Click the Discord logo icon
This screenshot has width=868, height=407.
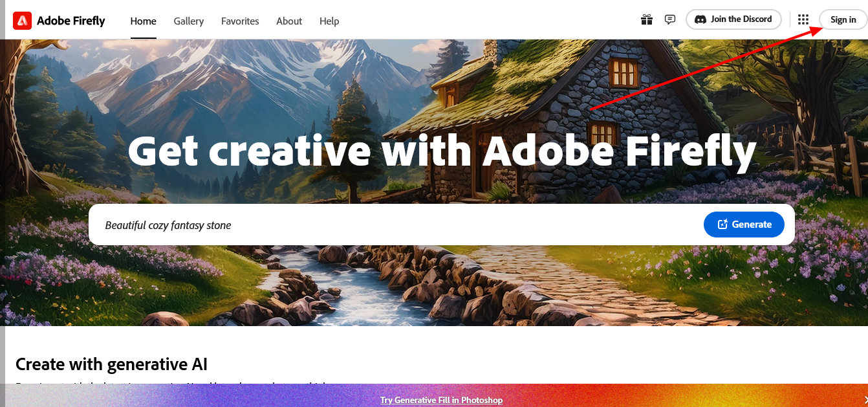(x=700, y=19)
